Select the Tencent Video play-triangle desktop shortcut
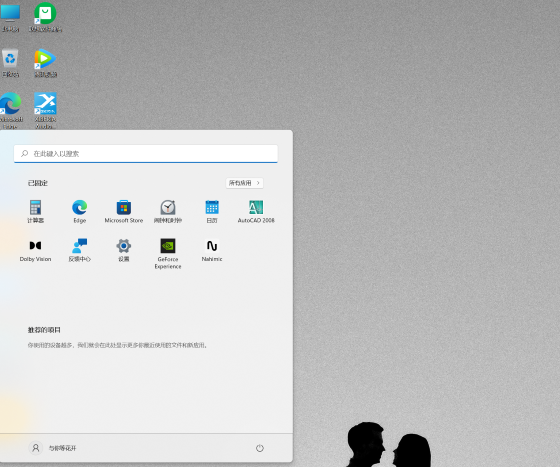Image resolution: width=560 pixels, height=467 pixels. (x=45, y=63)
